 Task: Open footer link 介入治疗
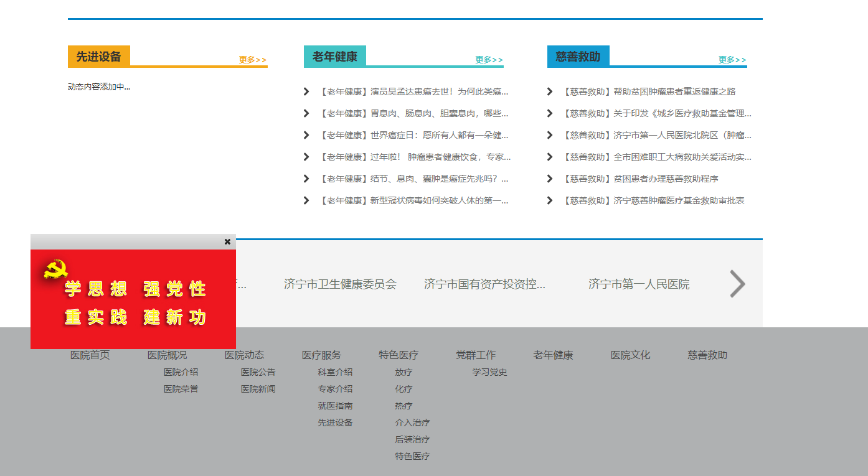(412, 422)
